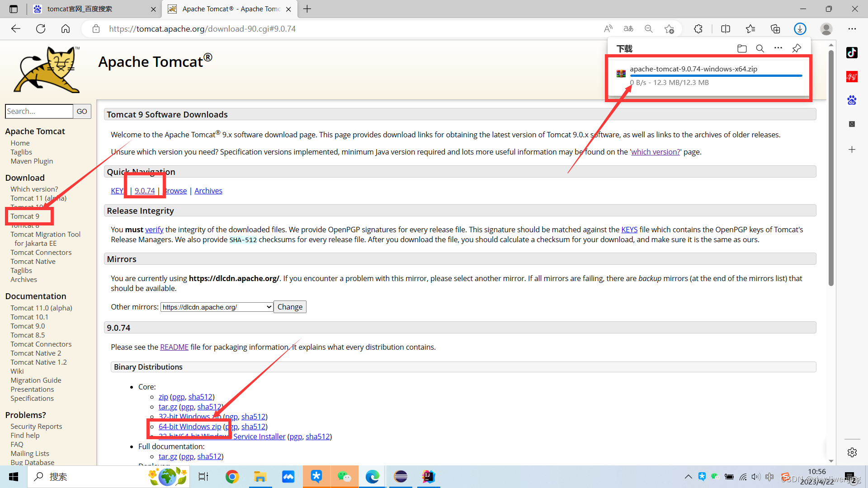Reload the Tomcat download page
The image size is (868, 488).
[41, 28]
